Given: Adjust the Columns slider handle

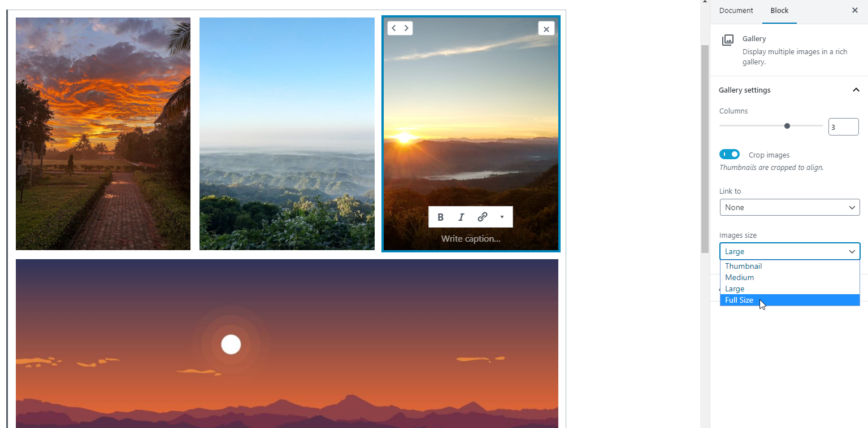Looking at the screenshot, I should (787, 126).
